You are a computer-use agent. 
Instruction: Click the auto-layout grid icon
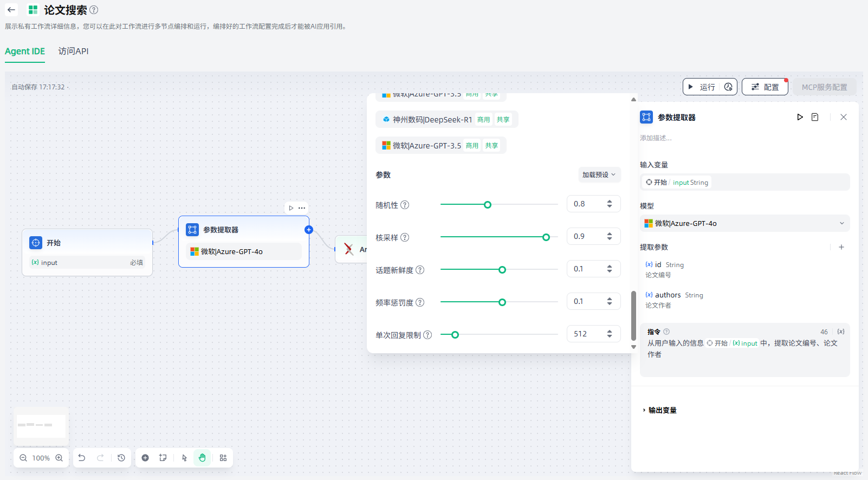(223, 458)
